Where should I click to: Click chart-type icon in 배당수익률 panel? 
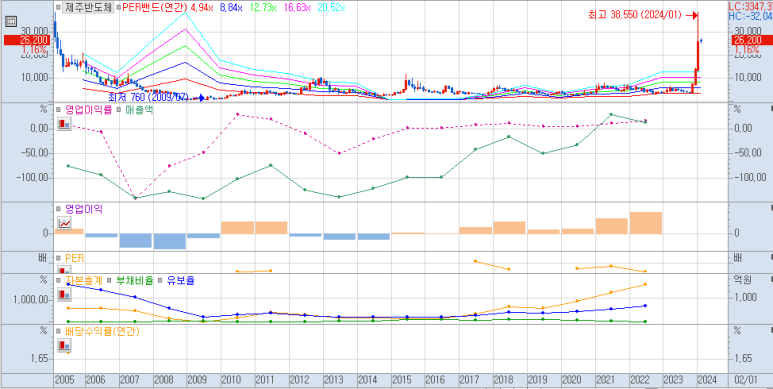65,346
